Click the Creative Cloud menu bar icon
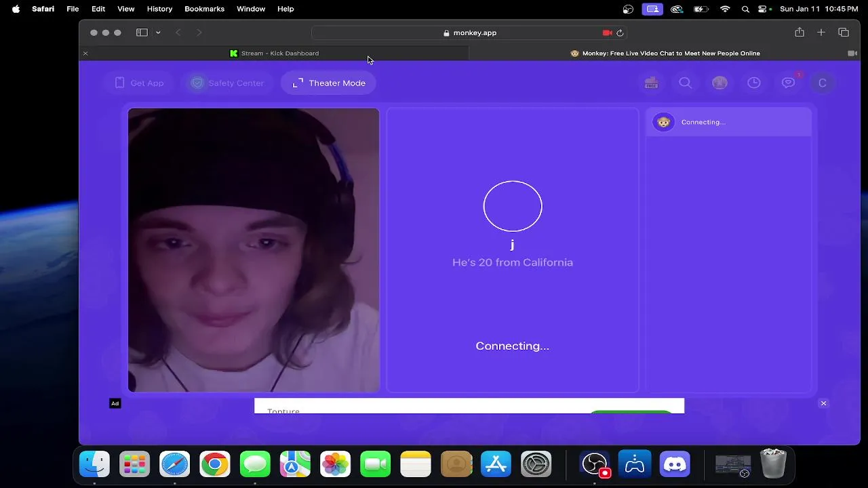Screen dimensions: 868x488 [677, 9]
